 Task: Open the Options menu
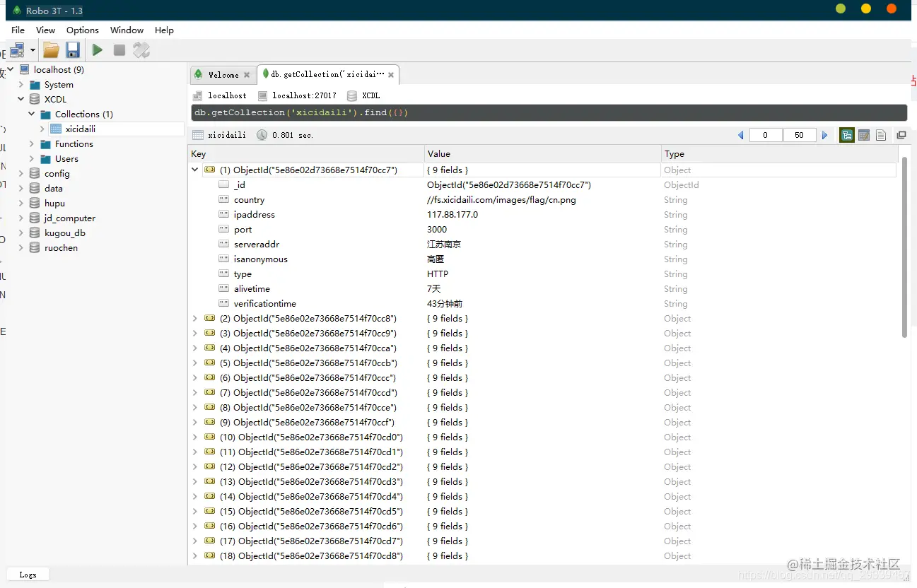point(83,30)
